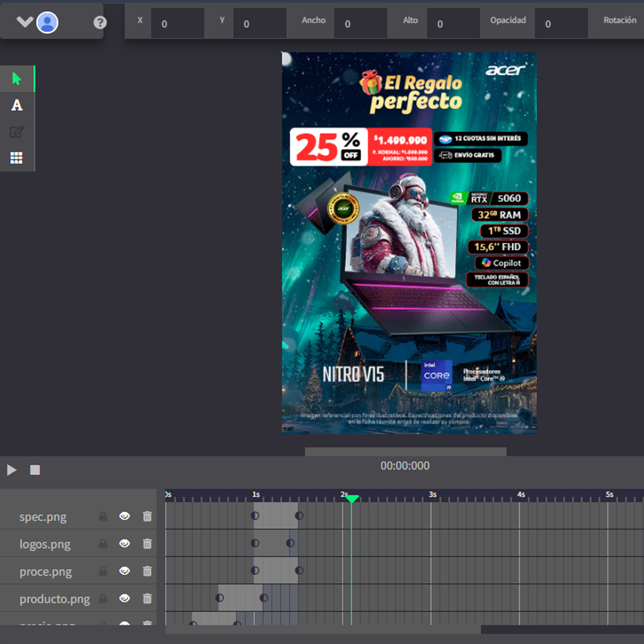Lock the proce.png layer
Viewport: 644px width, 644px height.
[103, 571]
